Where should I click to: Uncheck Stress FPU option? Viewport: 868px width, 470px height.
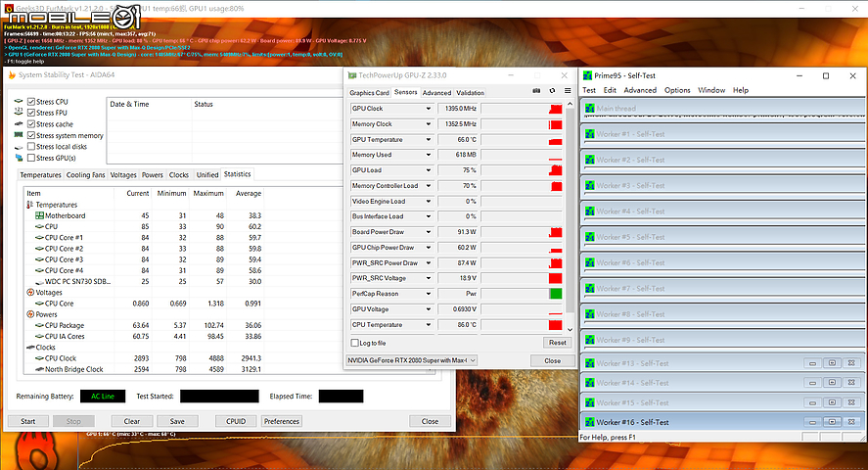(x=31, y=113)
